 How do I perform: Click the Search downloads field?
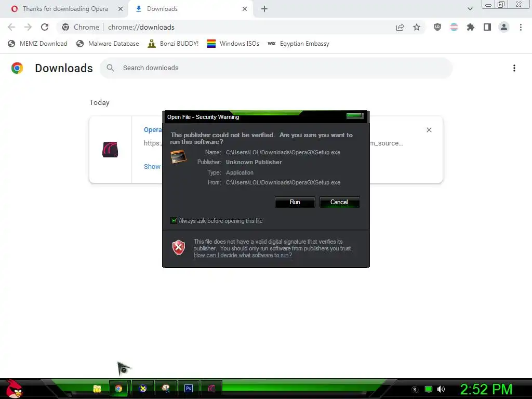[x=276, y=68]
